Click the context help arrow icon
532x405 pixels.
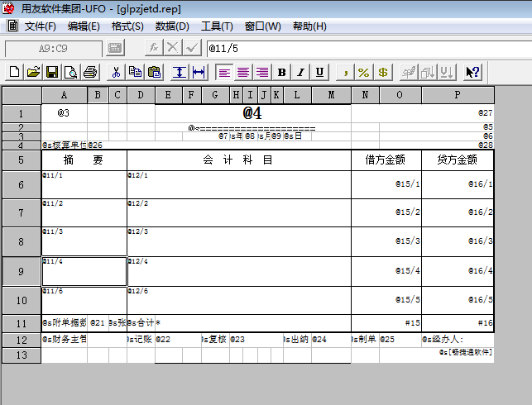[x=472, y=72]
